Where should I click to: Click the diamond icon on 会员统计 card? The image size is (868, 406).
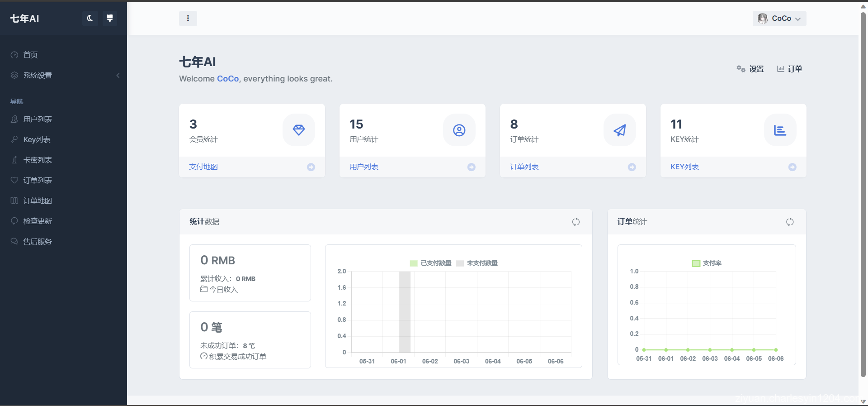pos(299,130)
